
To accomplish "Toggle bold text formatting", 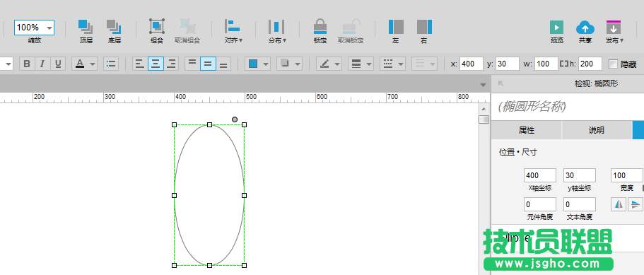I will tap(27, 64).
